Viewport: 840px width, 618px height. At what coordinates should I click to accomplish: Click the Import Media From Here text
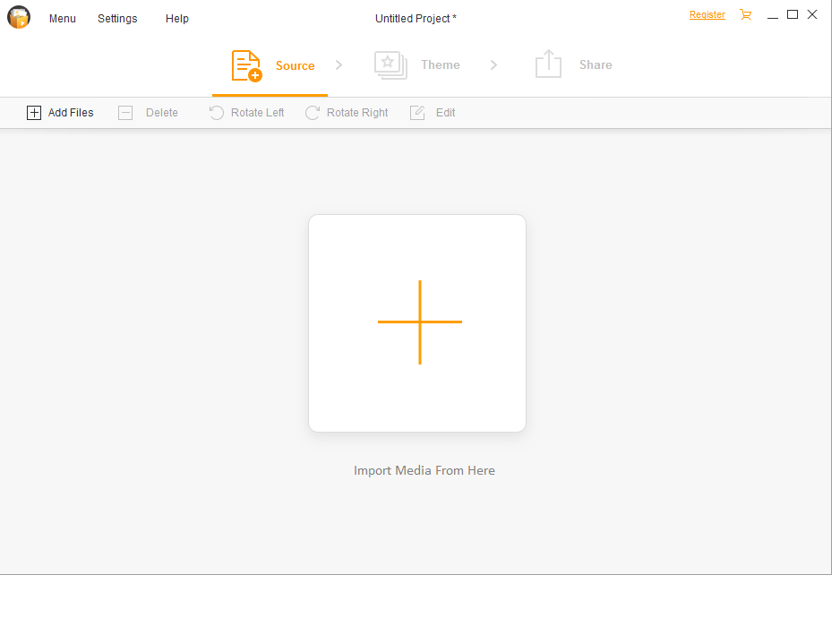coord(424,470)
